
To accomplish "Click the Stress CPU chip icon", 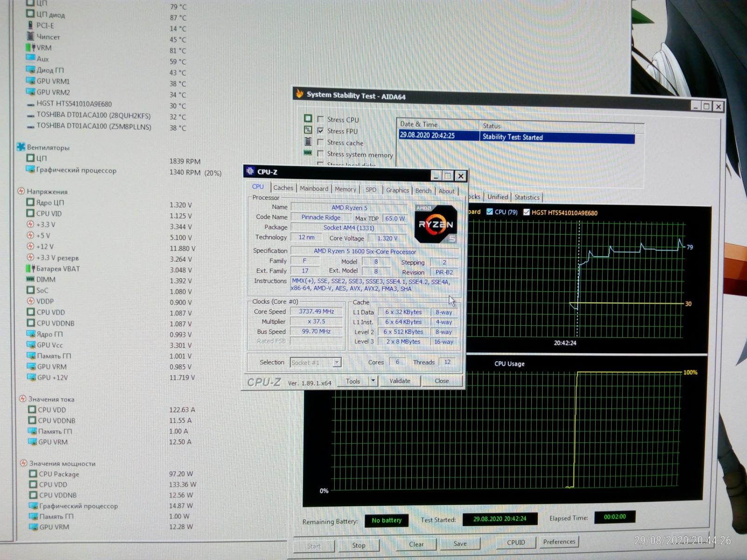I will tap(308, 119).
